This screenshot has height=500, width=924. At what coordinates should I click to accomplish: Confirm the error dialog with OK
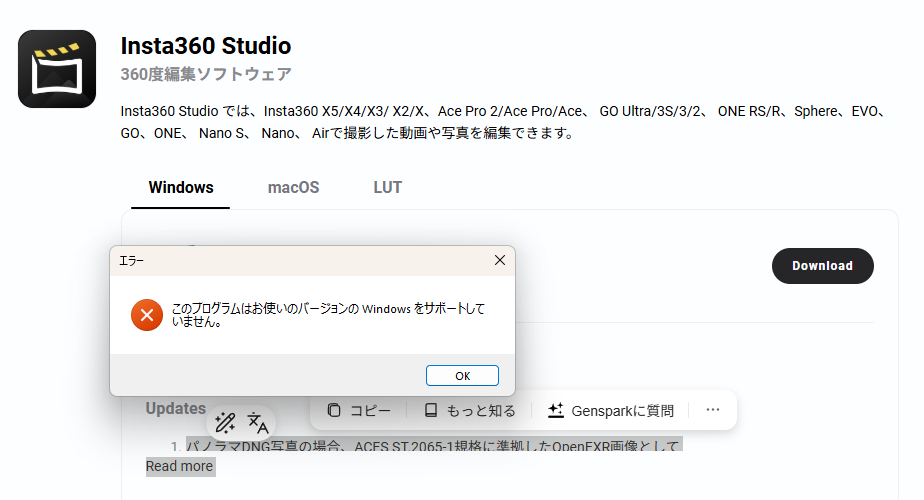tap(462, 376)
